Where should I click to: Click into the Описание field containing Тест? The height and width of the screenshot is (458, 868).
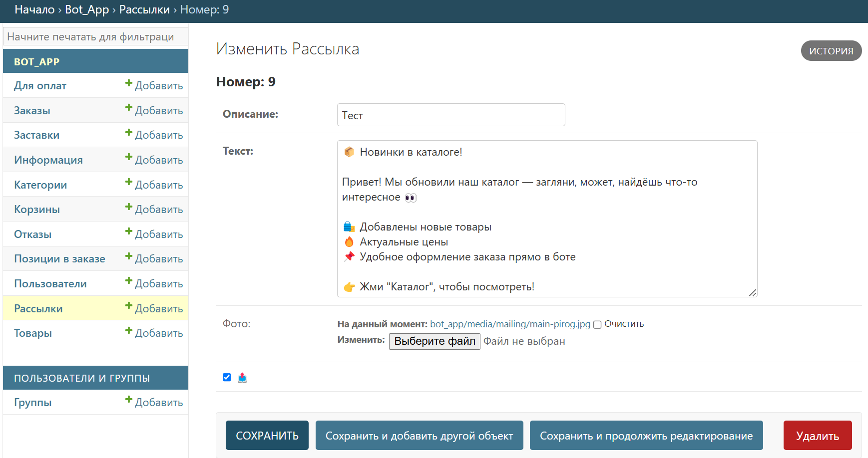point(451,115)
